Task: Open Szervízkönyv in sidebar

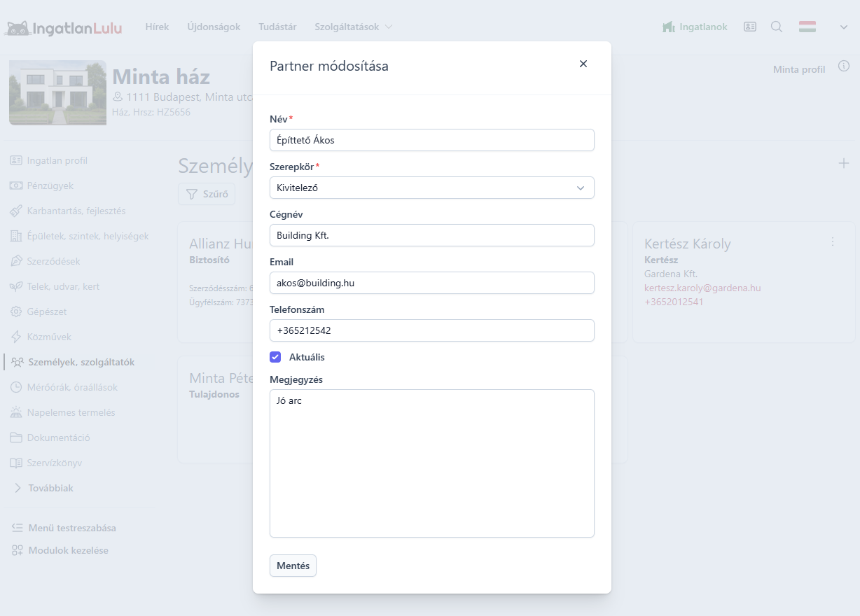Action: click(x=46, y=463)
